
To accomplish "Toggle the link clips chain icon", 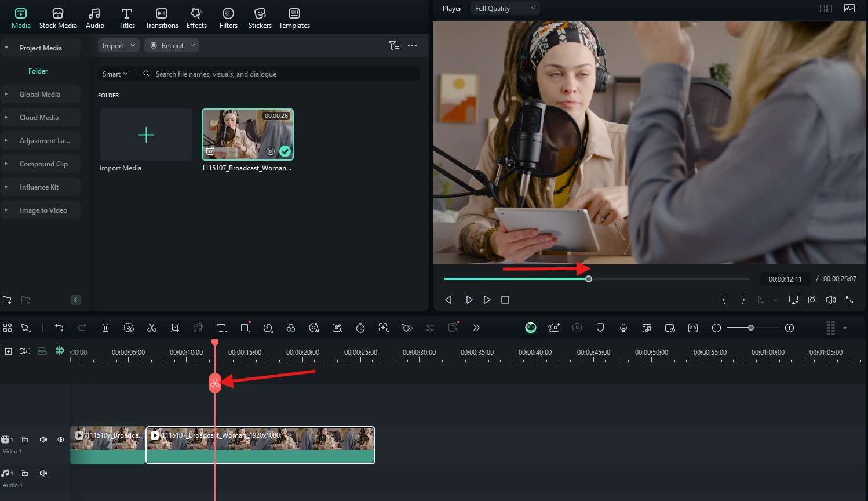I will 24,351.
